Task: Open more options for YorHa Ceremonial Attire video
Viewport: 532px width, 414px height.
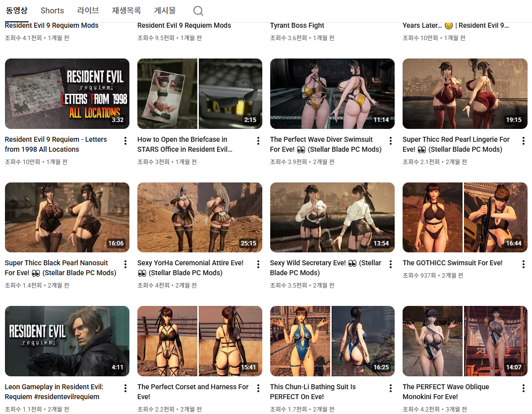Action: point(258,264)
